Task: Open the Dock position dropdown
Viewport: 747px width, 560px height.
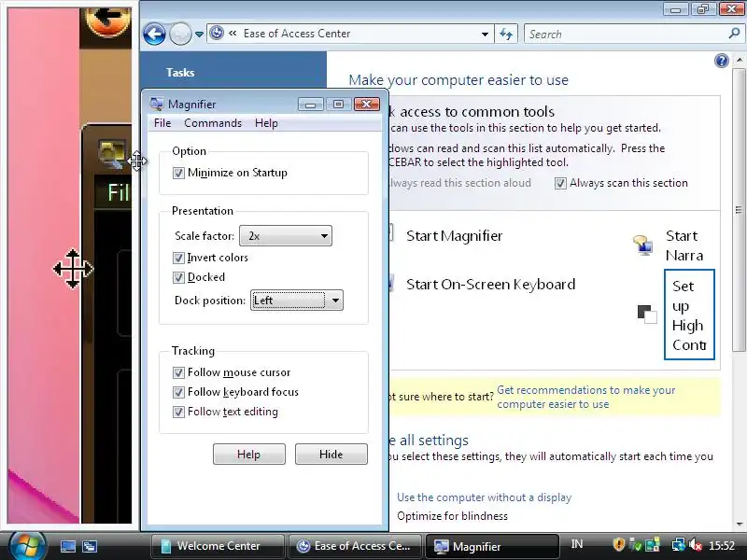Action: coord(296,301)
